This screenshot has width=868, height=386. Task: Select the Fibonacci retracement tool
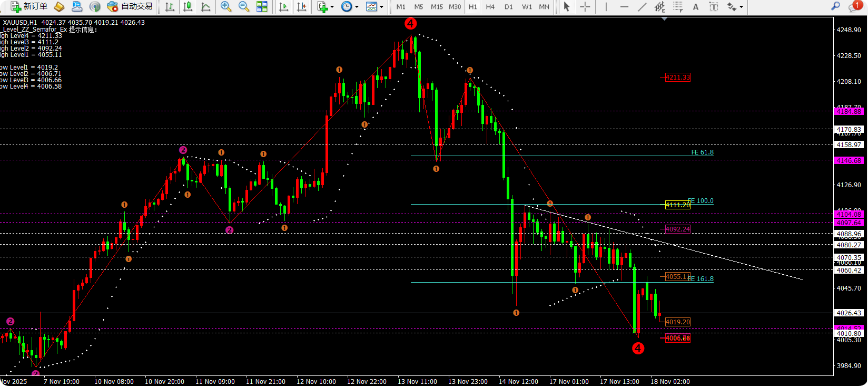pos(678,7)
